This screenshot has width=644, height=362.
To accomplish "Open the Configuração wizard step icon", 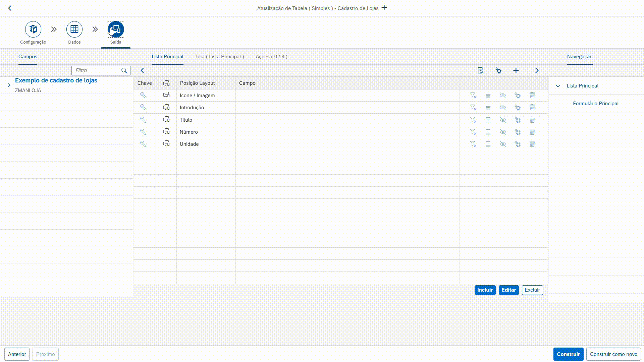I will (33, 29).
